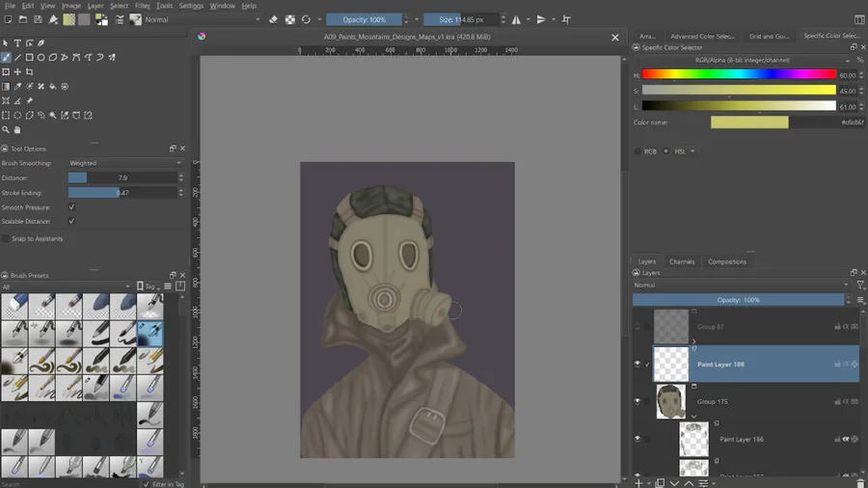
Task: Click the horizontal mirror tool icon
Action: coord(516,19)
